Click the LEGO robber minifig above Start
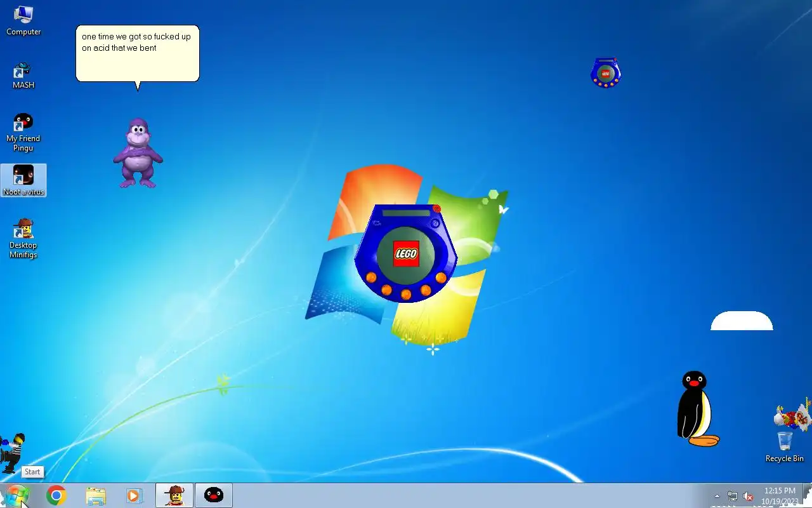812x508 pixels. coord(12,453)
